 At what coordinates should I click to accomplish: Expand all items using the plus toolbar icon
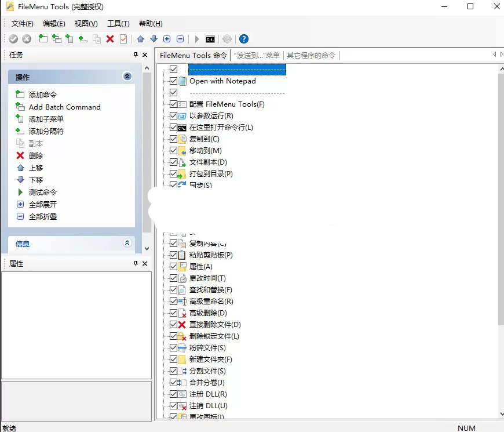[167, 39]
